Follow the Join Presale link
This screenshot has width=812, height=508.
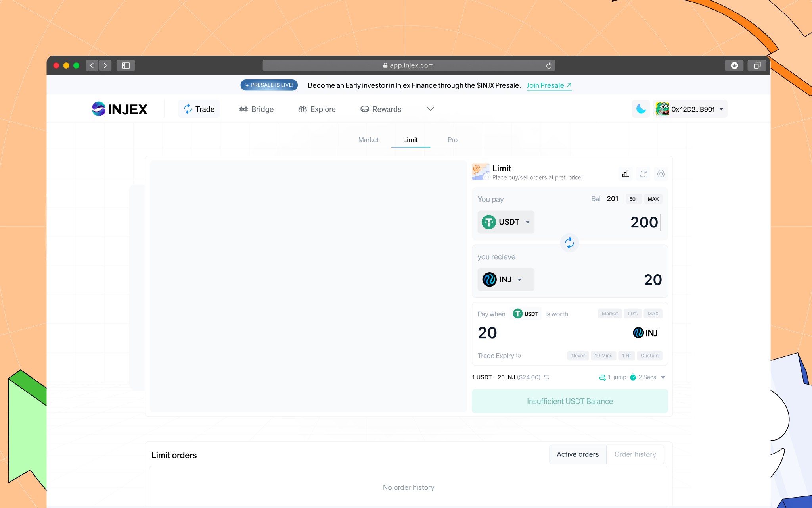[549, 85]
